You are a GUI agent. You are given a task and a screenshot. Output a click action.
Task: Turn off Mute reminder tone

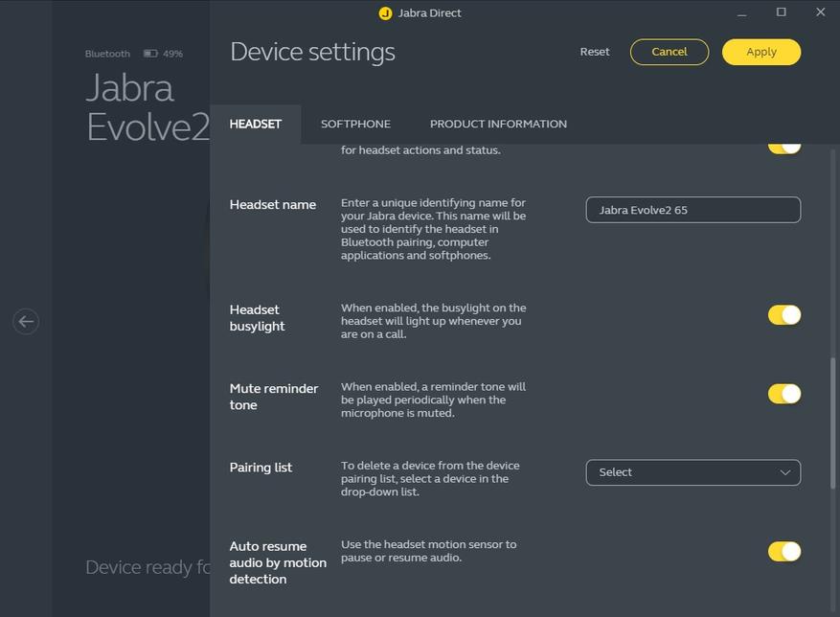pos(783,394)
